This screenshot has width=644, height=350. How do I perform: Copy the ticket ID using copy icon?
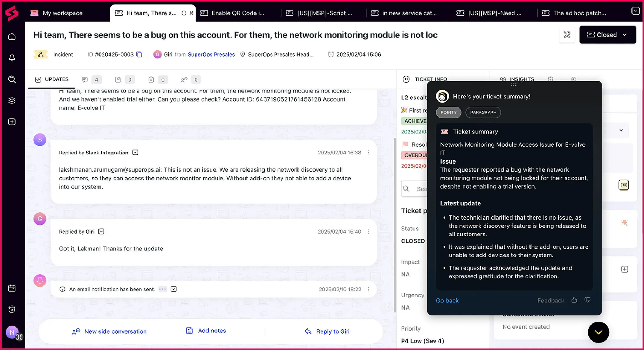(139, 54)
